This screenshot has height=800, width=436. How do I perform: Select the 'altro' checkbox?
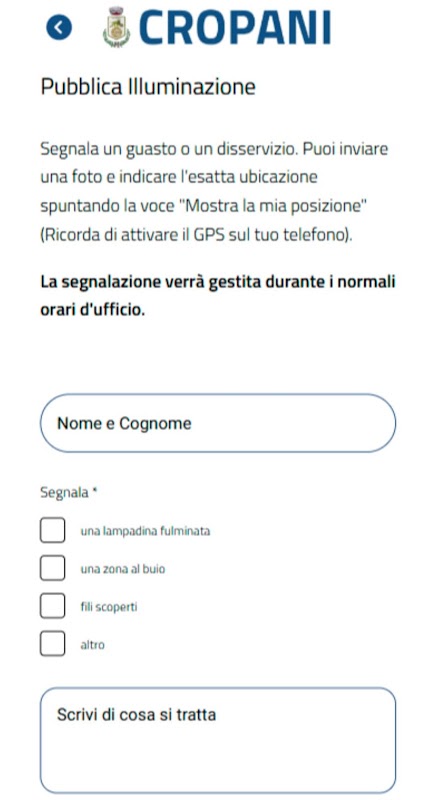[53, 643]
